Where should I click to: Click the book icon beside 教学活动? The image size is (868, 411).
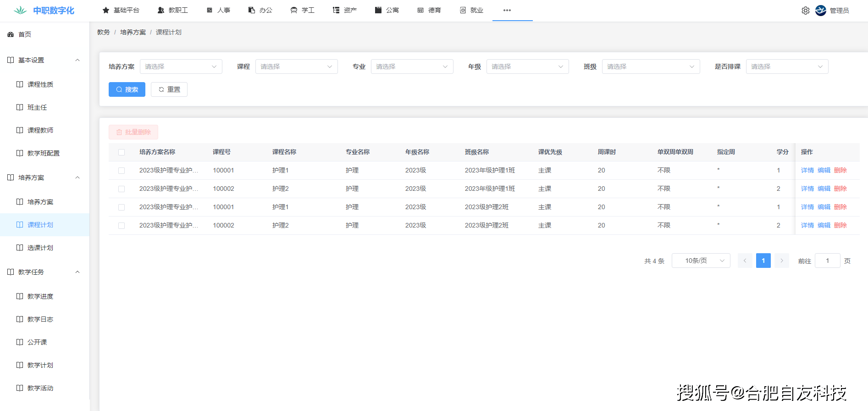tap(20, 388)
